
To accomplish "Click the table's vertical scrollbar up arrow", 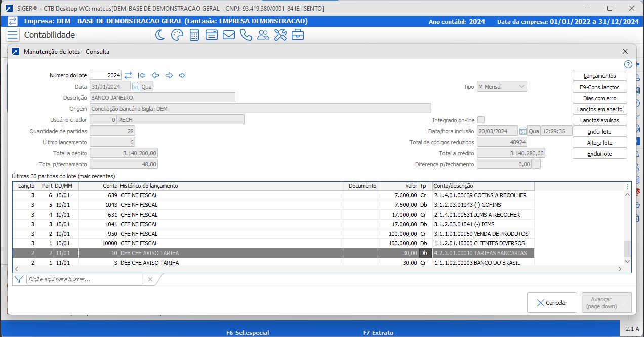I will click(628, 194).
